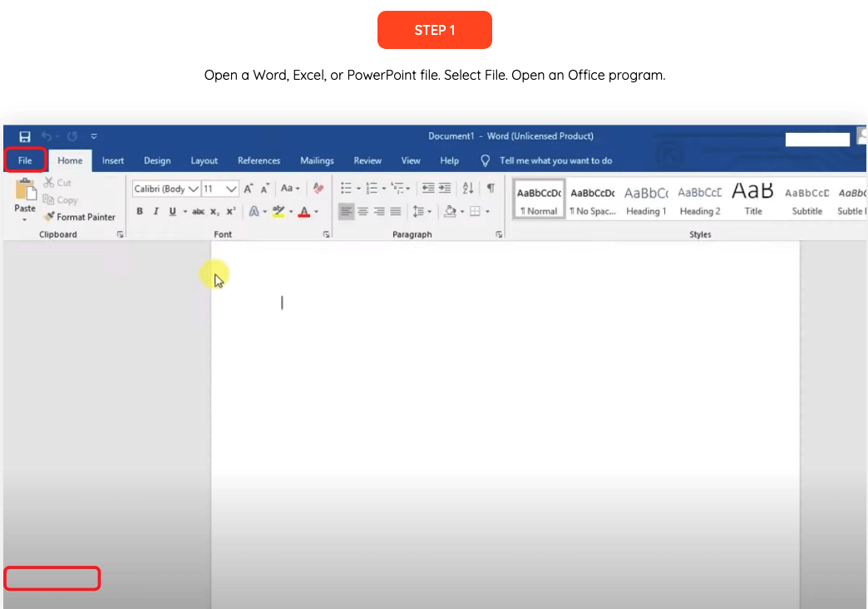
Task: Open the File menu
Action: pos(25,160)
